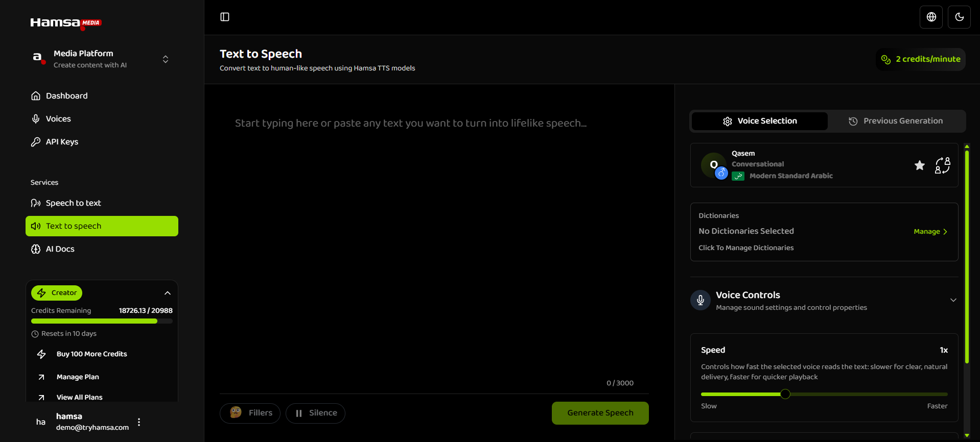Open API Keys page

[102, 142]
